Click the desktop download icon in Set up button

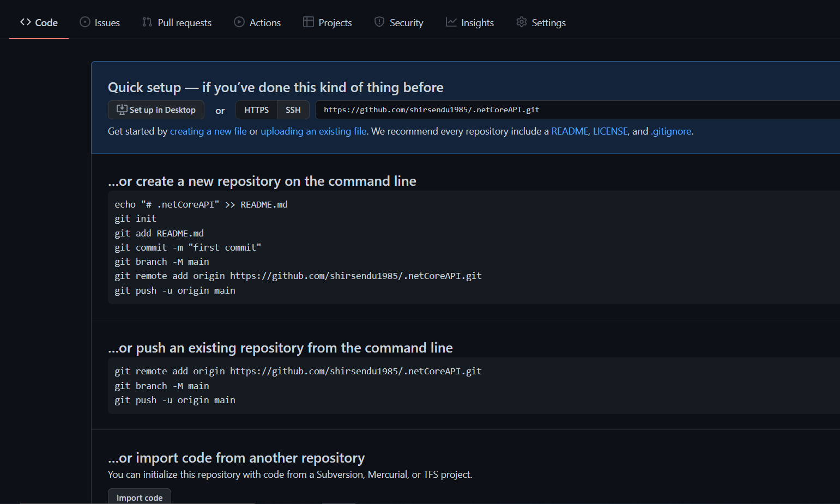coord(122,110)
